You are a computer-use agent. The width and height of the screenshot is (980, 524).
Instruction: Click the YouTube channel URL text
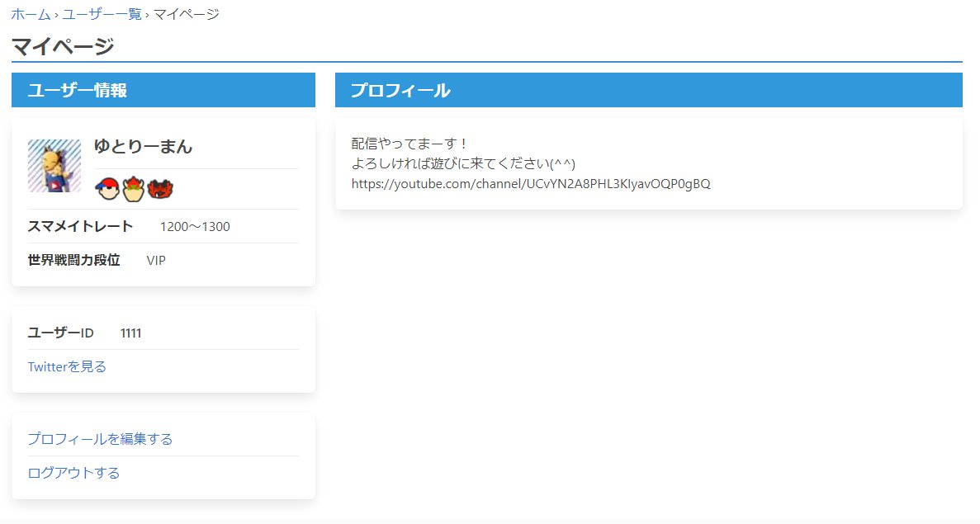(531, 184)
